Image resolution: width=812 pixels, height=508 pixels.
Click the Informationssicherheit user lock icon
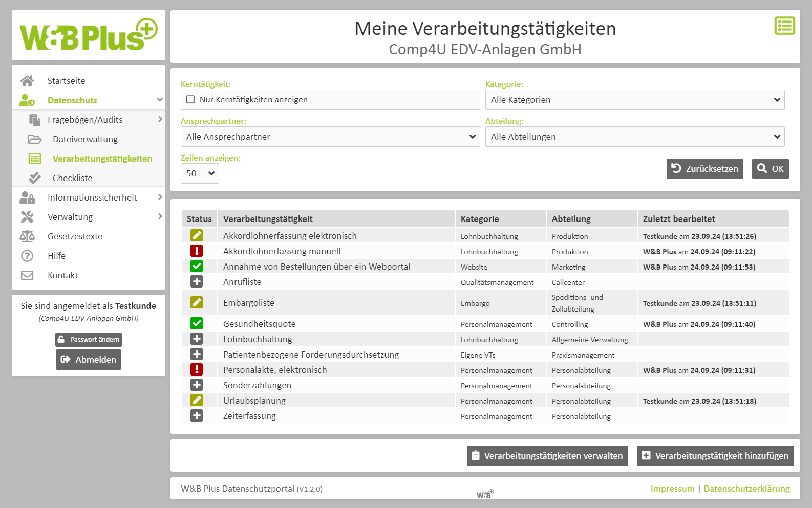click(x=27, y=197)
